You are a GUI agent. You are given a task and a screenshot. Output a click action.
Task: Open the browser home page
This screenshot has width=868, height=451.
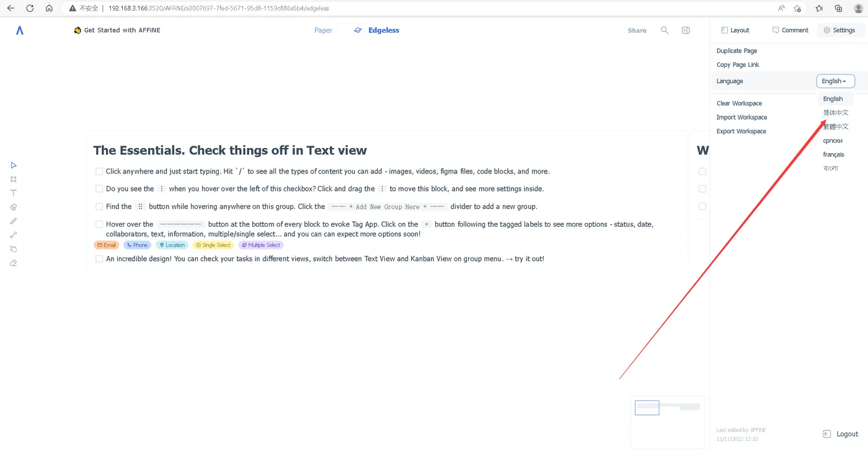tap(49, 9)
